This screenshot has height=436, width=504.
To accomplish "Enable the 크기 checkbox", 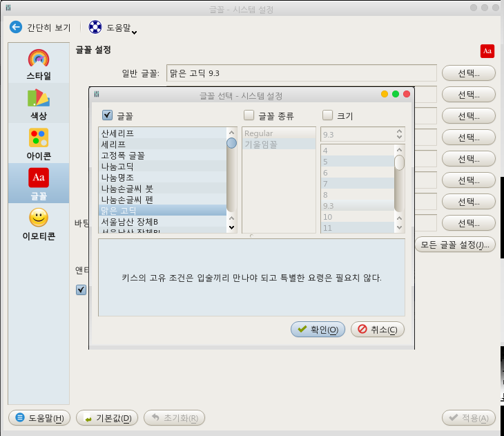I will [327, 115].
